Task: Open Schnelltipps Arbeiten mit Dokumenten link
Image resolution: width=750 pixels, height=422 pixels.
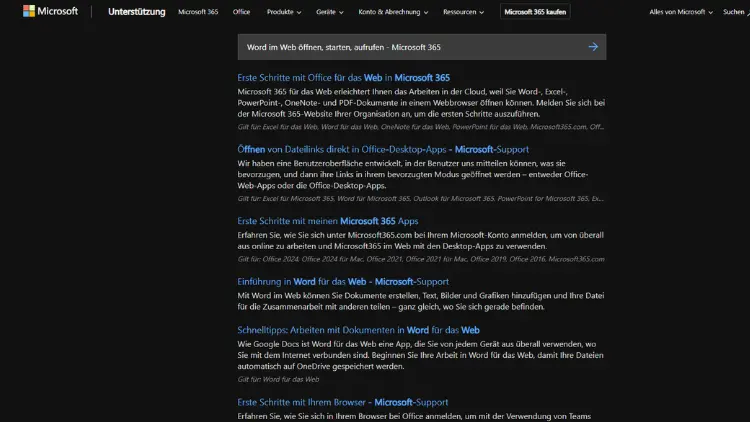Action: 358,330
